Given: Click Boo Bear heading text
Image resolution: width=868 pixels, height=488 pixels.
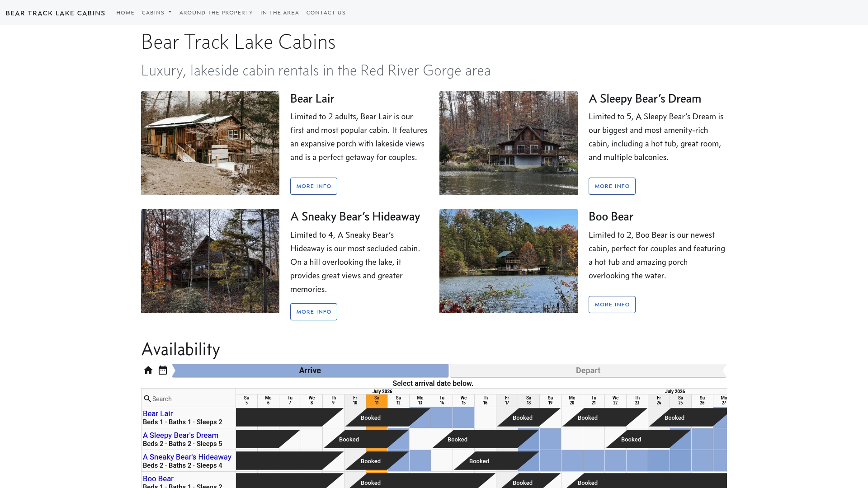Looking at the screenshot, I should [611, 216].
